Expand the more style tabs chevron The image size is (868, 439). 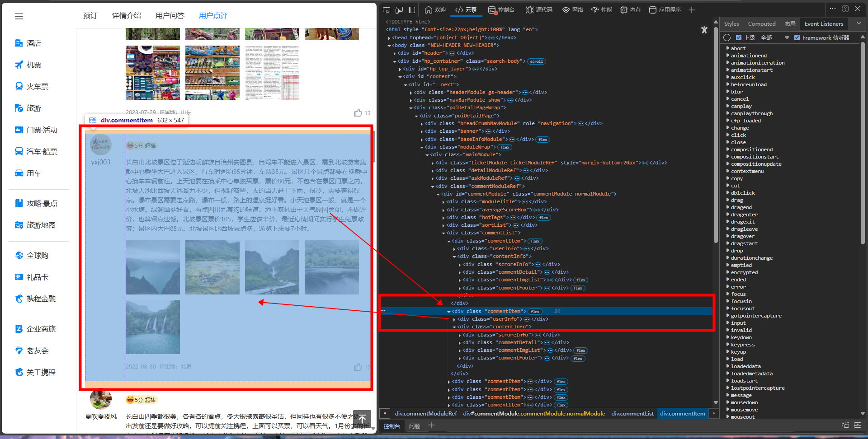(x=859, y=23)
